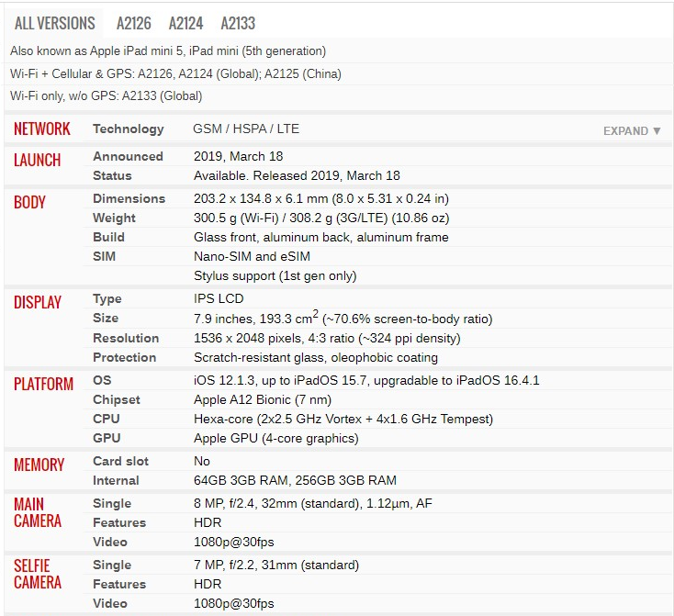
Task: Click 'Apple GPU (4-core graphics)' value
Action: click(x=276, y=439)
